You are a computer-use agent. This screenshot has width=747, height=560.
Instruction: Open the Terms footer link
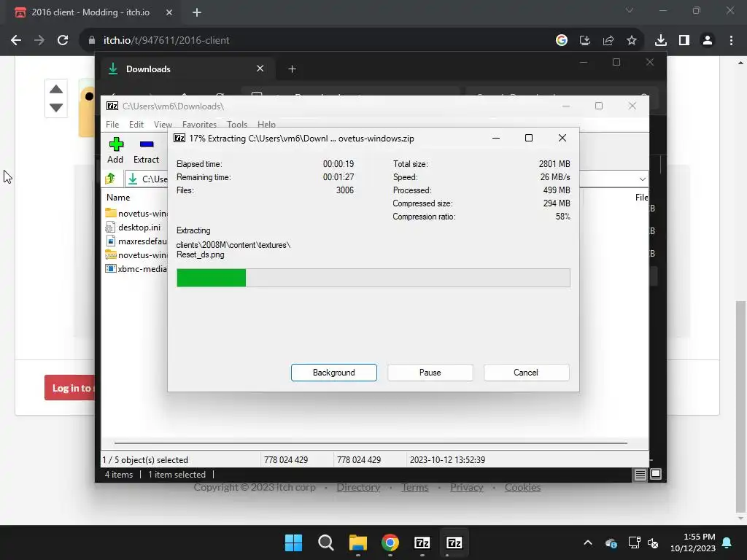415,487
